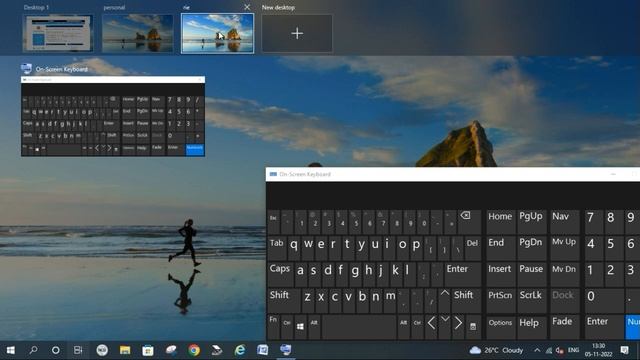Click the Windows logo key on the large keyboard
This screenshot has width=640, height=360.
coord(300,327)
